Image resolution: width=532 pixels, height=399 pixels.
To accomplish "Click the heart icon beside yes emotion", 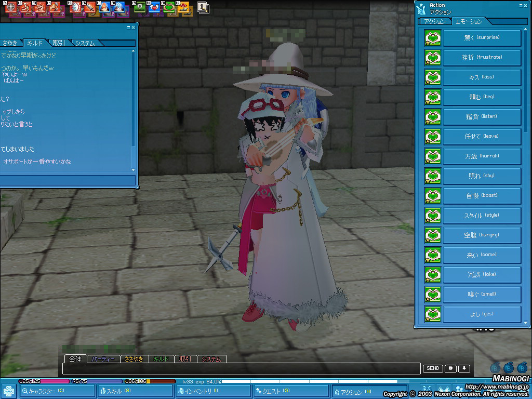I will [x=433, y=314].
